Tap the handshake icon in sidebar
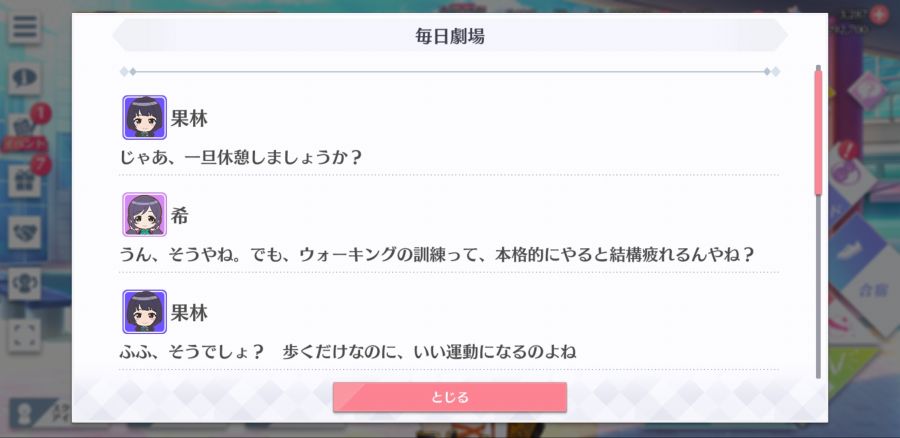 tap(24, 232)
